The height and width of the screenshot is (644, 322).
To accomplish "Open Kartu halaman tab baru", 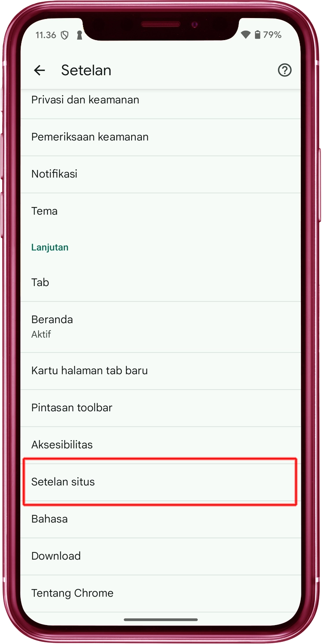I will 161,371.
